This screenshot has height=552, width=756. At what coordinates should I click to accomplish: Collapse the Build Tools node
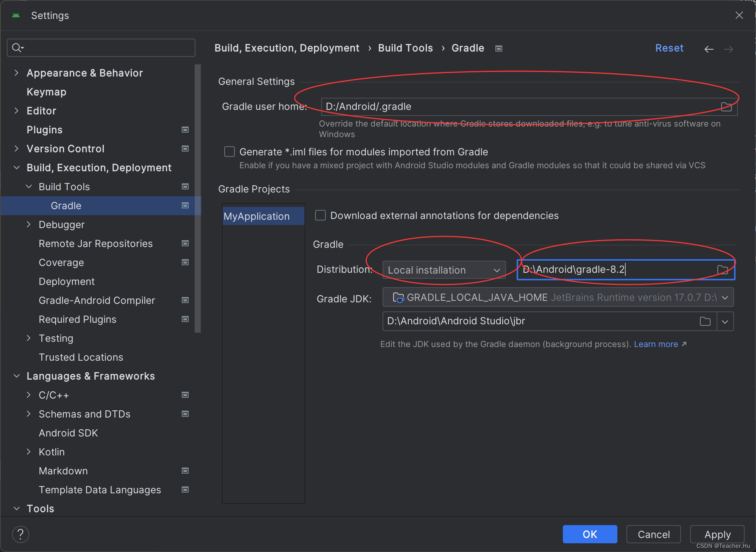point(28,186)
